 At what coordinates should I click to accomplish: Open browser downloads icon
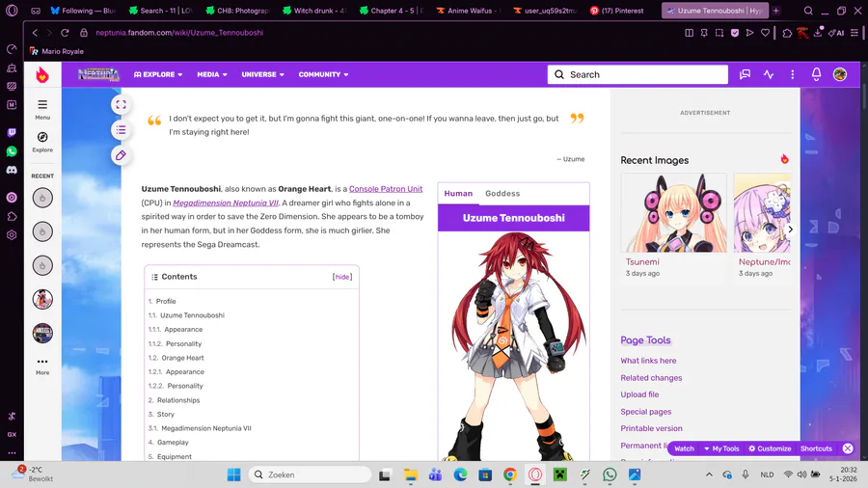(818, 33)
